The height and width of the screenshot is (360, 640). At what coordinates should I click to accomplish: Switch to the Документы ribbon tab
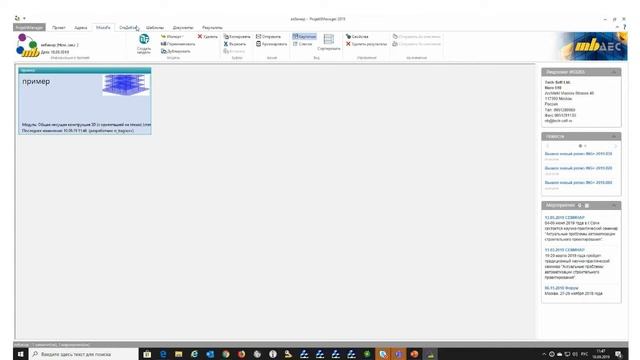[x=183, y=28]
